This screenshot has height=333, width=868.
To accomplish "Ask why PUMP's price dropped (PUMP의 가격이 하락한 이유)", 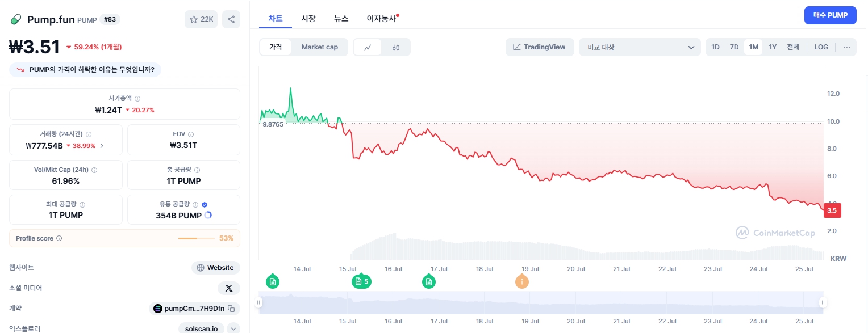I will click(x=85, y=70).
